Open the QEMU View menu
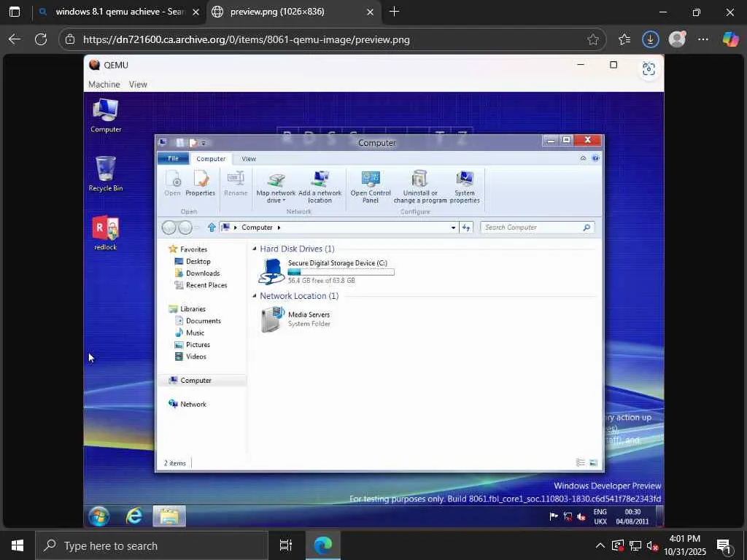 138,85
